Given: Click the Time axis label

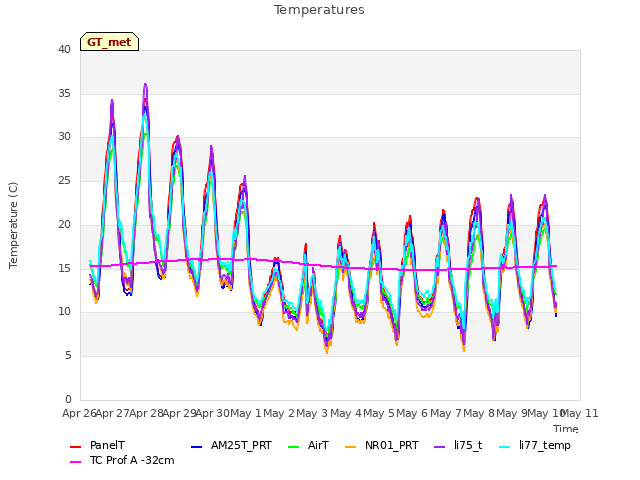Looking at the screenshot, I should (566, 429).
